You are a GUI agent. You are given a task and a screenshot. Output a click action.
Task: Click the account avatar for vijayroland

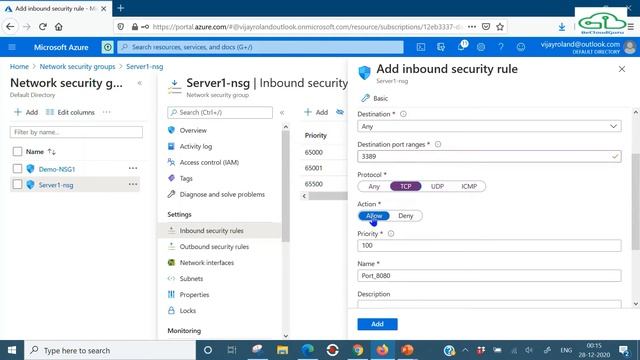[630, 47]
